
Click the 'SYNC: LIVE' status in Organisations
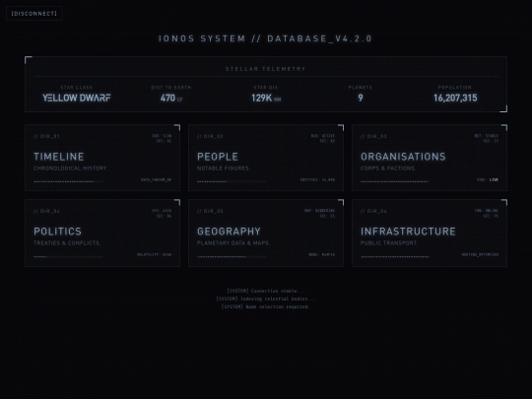pyautogui.click(x=488, y=180)
